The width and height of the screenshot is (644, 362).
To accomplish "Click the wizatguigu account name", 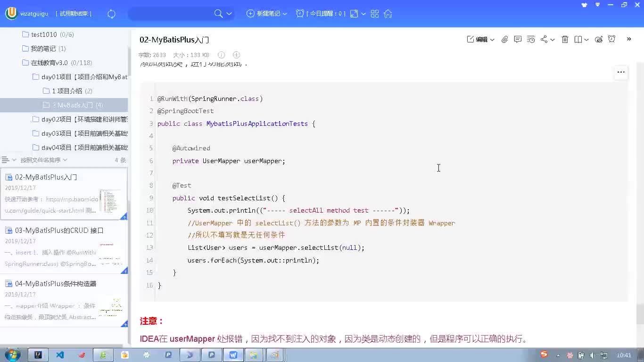I will pos(34,14).
